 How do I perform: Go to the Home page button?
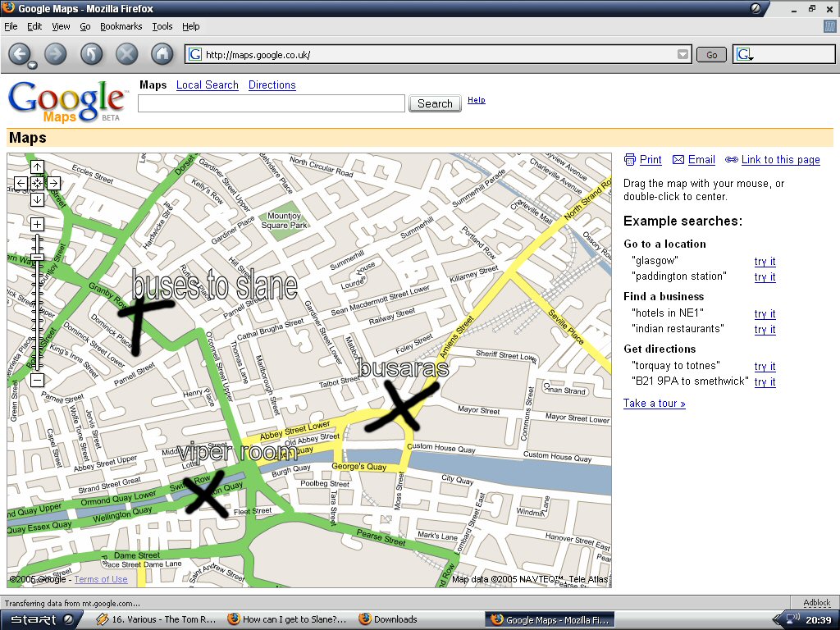(162, 54)
